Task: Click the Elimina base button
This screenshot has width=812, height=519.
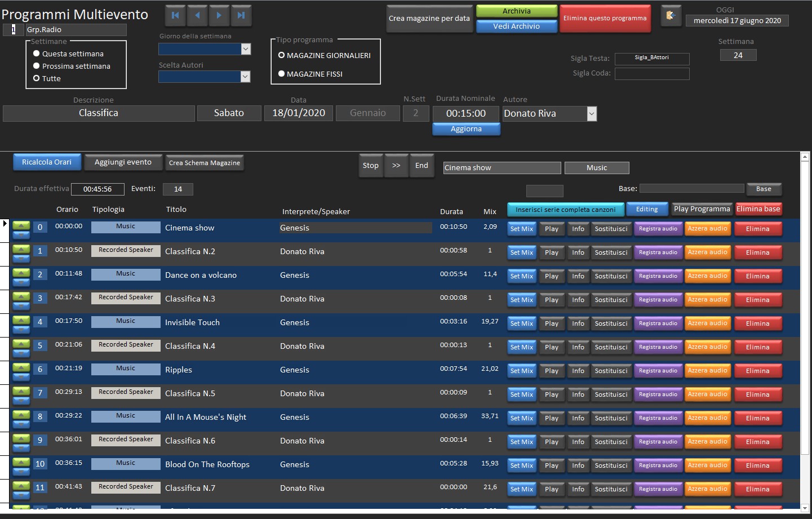Action: (x=758, y=209)
